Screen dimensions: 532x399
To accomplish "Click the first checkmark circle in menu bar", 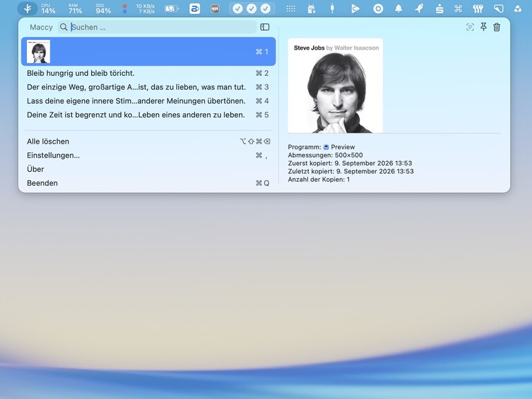I will 238,9.
